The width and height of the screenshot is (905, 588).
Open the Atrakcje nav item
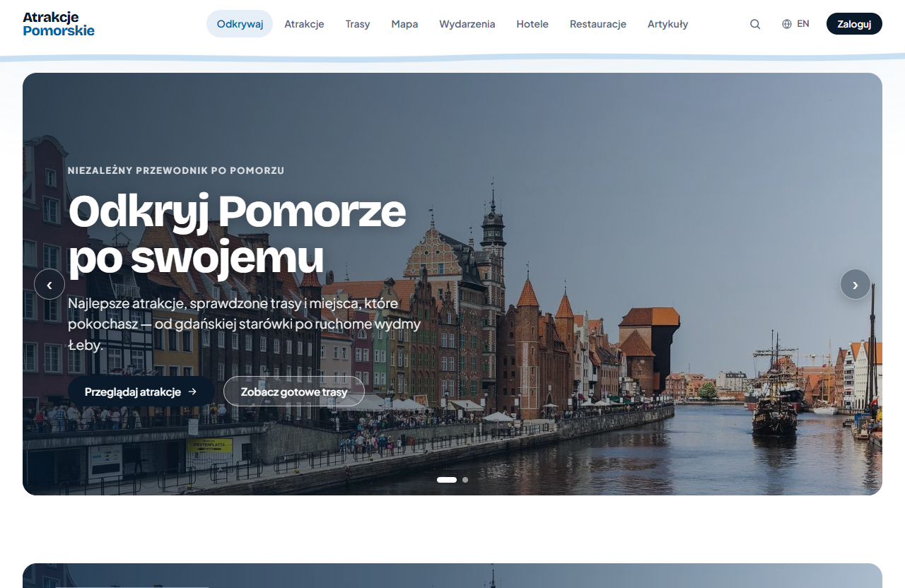point(304,23)
